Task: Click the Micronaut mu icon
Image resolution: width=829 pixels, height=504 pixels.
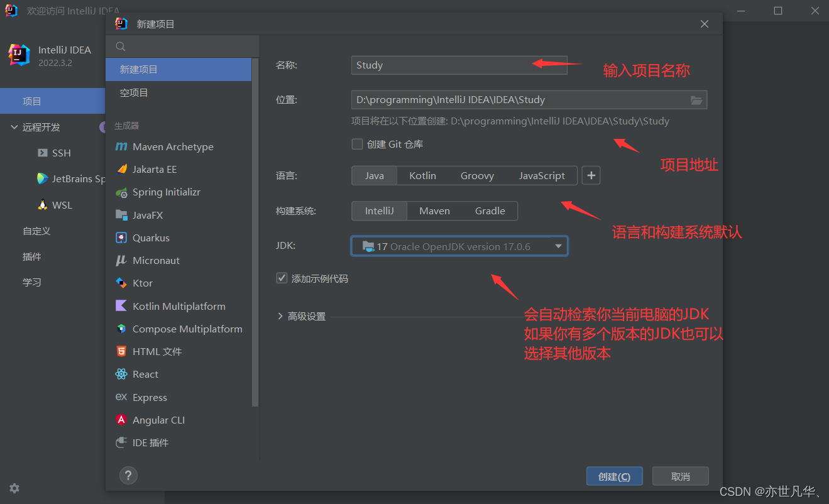Action: point(121,260)
